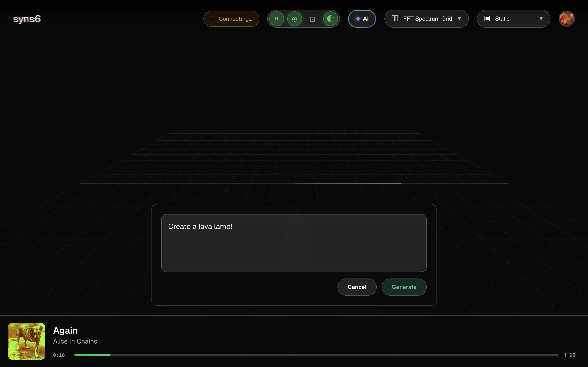Click the Generate button
This screenshot has width=588, height=367.
(404, 287)
